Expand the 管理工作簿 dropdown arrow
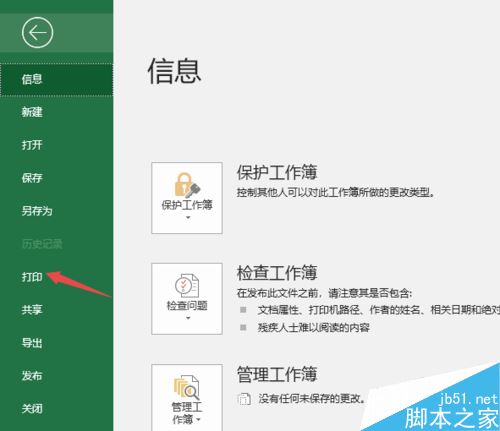Viewport: 500px width, 431px height. [x=198, y=419]
